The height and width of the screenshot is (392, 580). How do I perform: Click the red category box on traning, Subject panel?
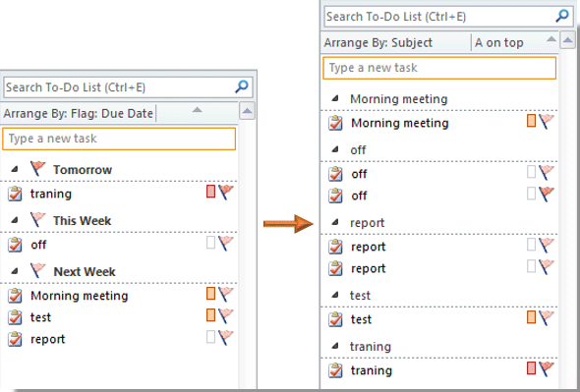click(x=532, y=368)
